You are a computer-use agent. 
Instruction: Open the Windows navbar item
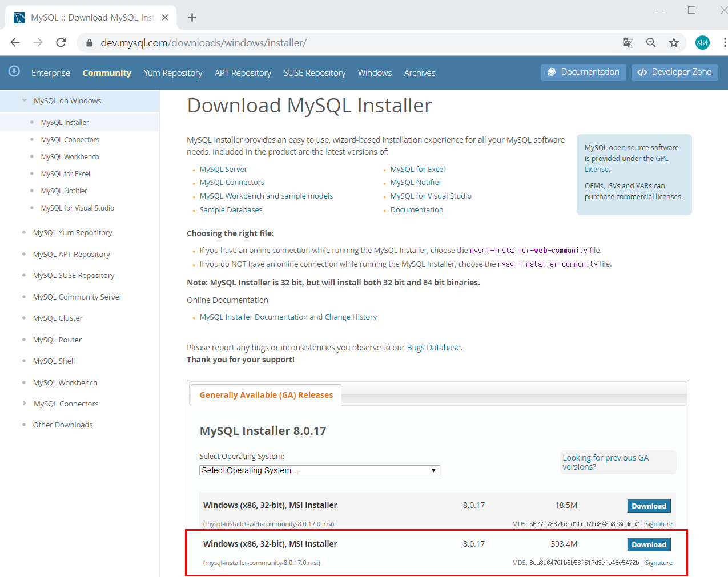pyautogui.click(x=375, y=73)
